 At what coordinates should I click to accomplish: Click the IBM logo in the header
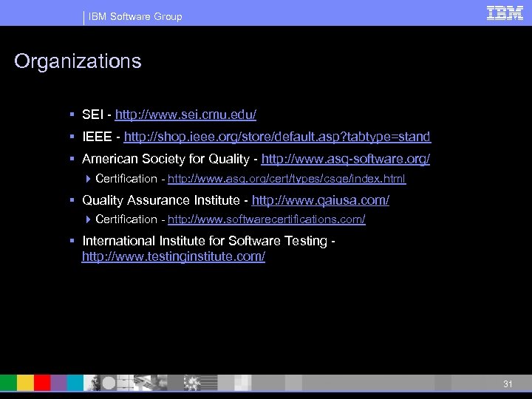pos(505,13)
